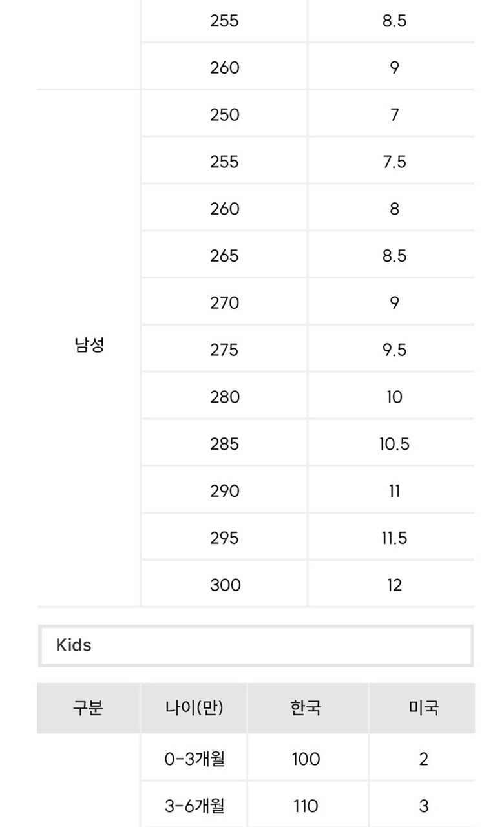Click the 구분 column header
The height and width of the screenshot is (827, 504).
tap(89, 707)
